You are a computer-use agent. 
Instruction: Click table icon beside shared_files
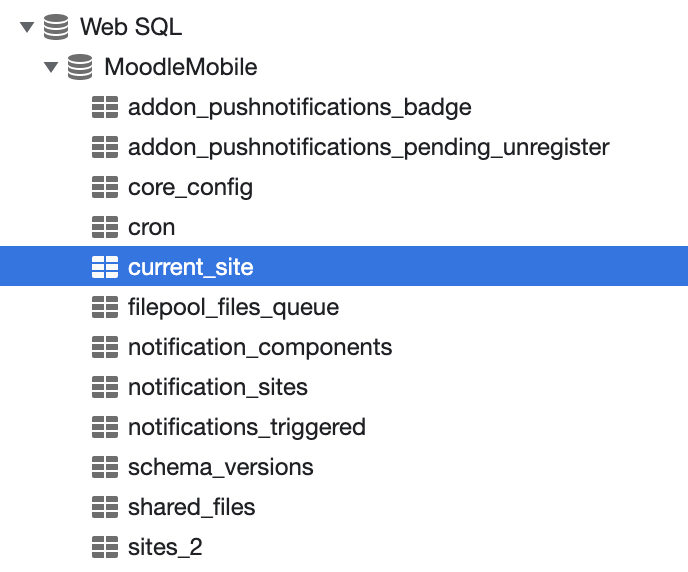coord(105,507)
